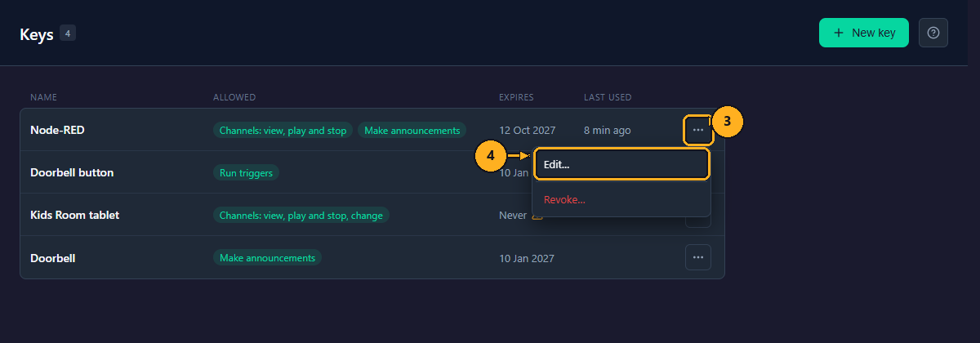Open the help question-mark icon
This screenshot has height=343, width=980.
(933, 33)
